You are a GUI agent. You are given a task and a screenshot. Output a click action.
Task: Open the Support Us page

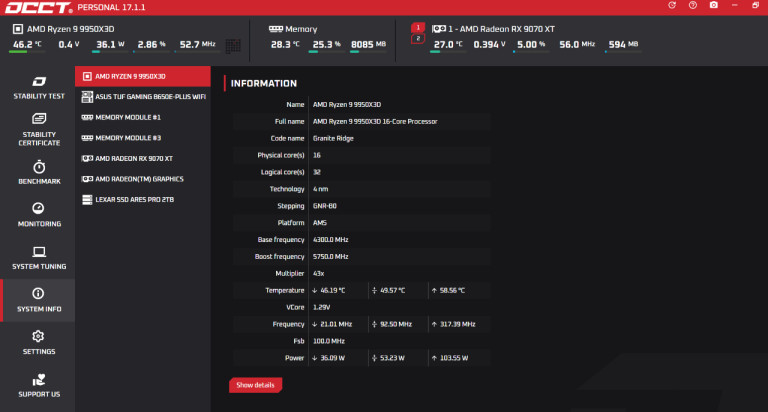39,386
